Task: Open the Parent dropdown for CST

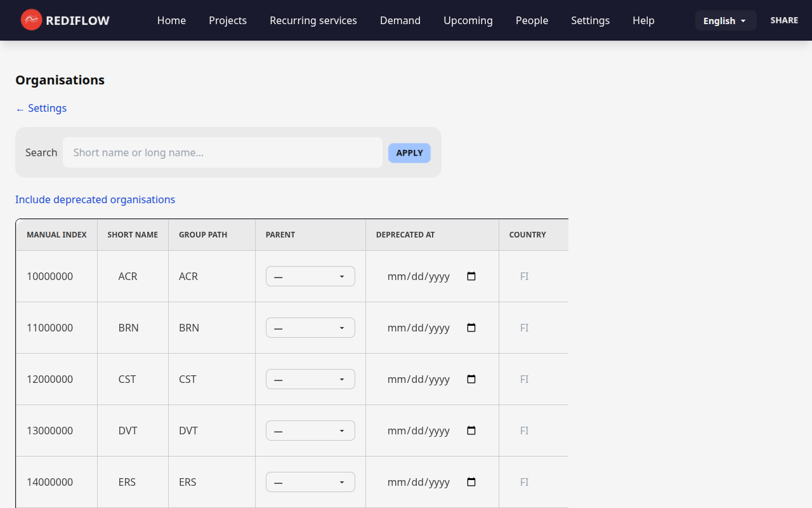Action: pyautogui.click(x=310, y=378)
